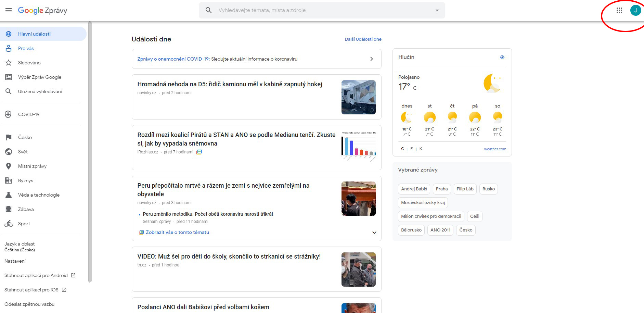Click newspaper icon beside Výběr Zpráv Google
This screenshot has height=313, width=644.
point(9,77)
